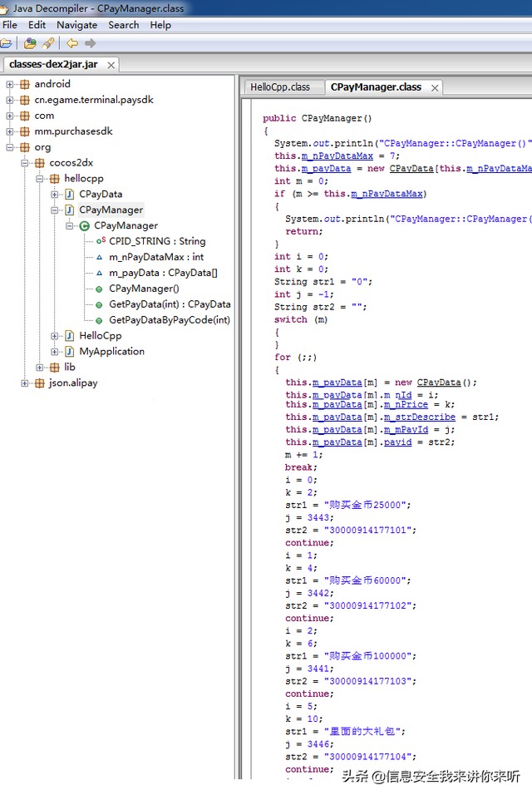Expand the android package node
This screenshot has height=795, width=532.
coord(10,85)
